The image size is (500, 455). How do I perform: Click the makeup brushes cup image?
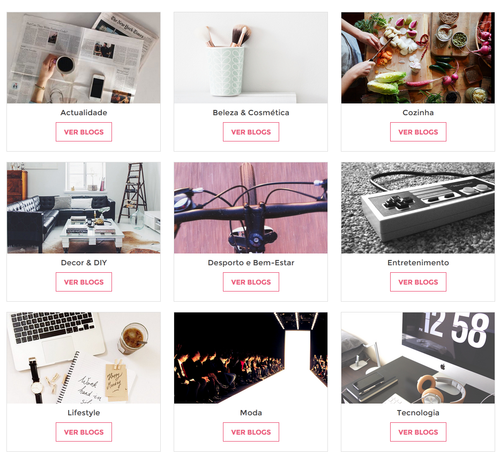click(251, 58)
